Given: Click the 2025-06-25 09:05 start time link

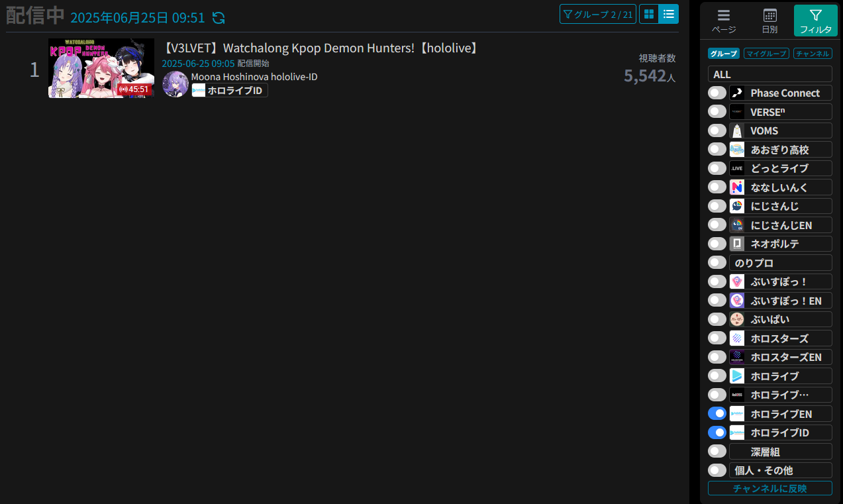Looking at the screenshot, I should [198, 64].
